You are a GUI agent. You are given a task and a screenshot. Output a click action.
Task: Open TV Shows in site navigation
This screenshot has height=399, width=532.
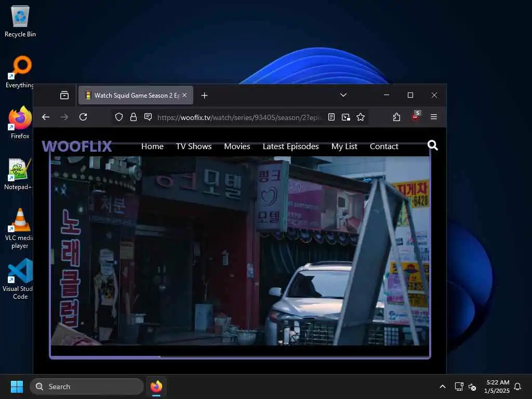pyautogui.click(x=194, y=146)
